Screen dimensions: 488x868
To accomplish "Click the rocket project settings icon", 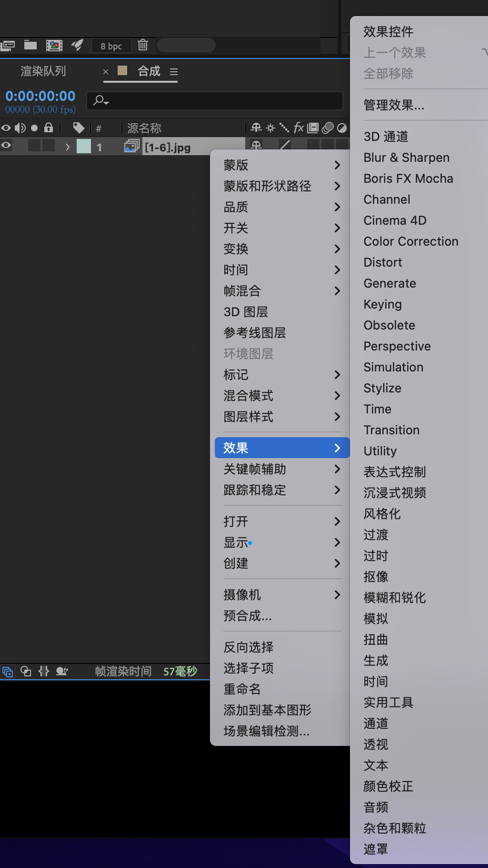I will click(x=77, y=45).
